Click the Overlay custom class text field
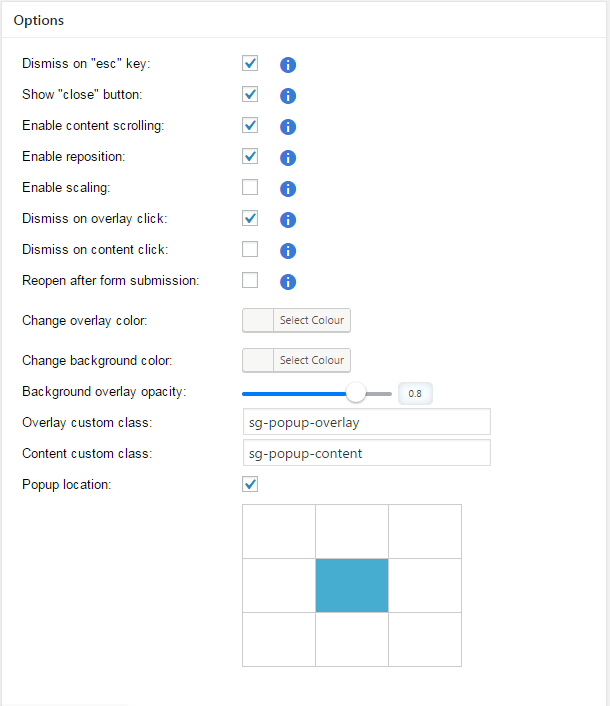610x706 pixels. pos(366,422)
